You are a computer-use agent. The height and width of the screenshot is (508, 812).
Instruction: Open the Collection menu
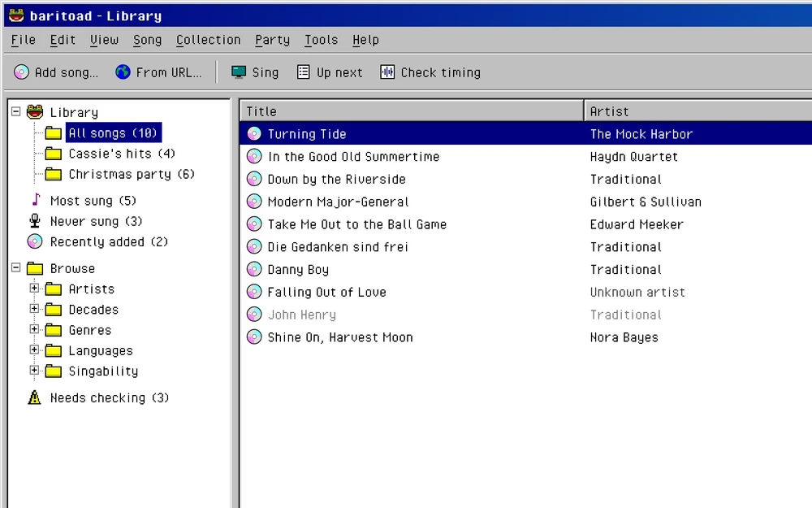click(x=208, y=40)
